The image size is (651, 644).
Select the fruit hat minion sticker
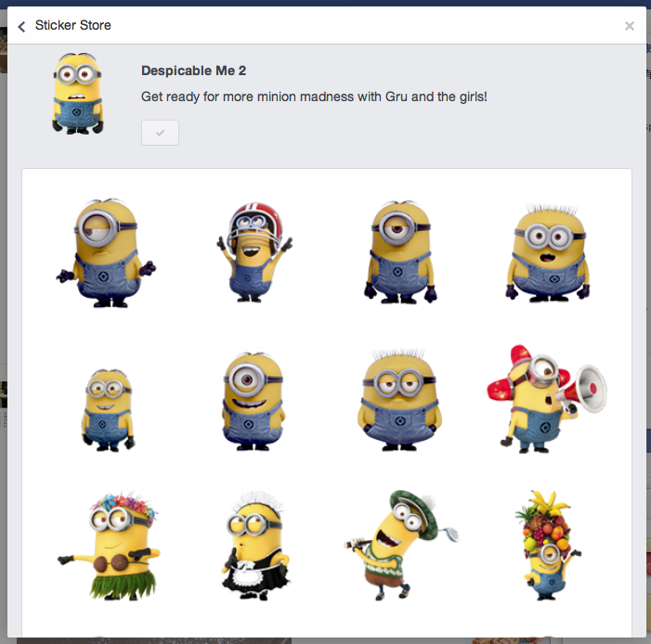coord(547,545)
